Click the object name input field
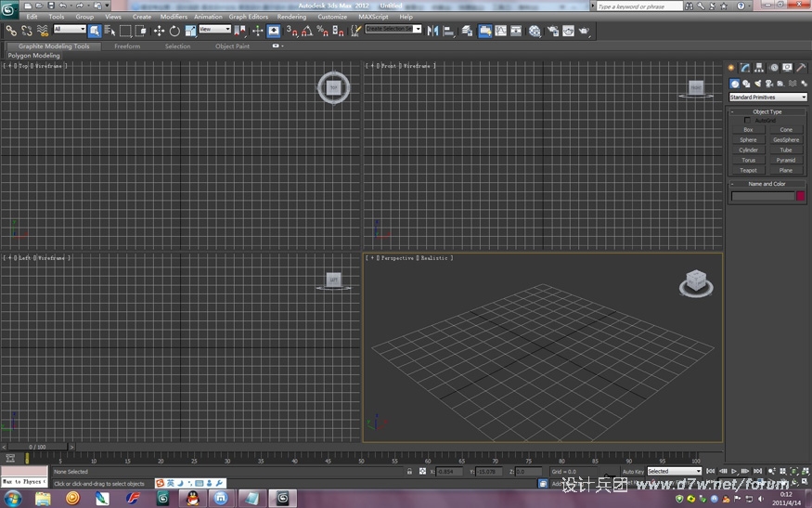This screenshot has height=508, width=812. click(763, 196)
